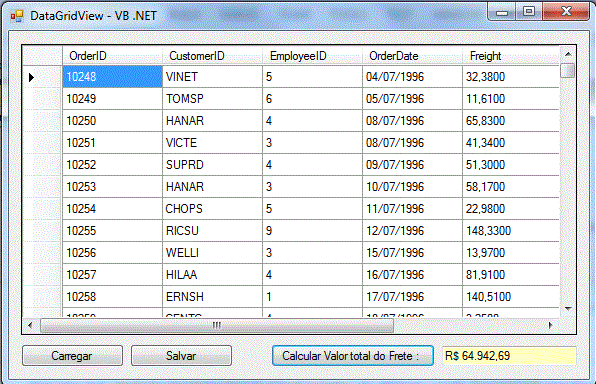This screenshot has width=596, height=384.
Task: Select freight cell 11,6100
Action: click(511, 99)
